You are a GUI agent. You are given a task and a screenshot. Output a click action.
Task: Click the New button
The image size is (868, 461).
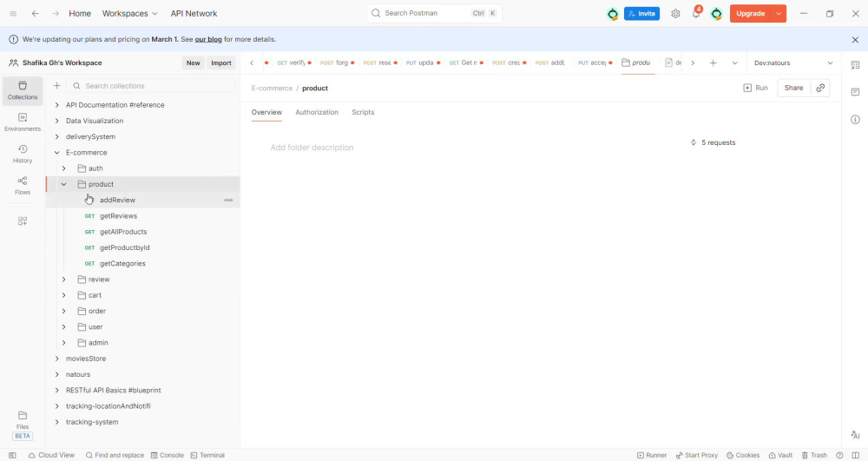coord(194,63)
